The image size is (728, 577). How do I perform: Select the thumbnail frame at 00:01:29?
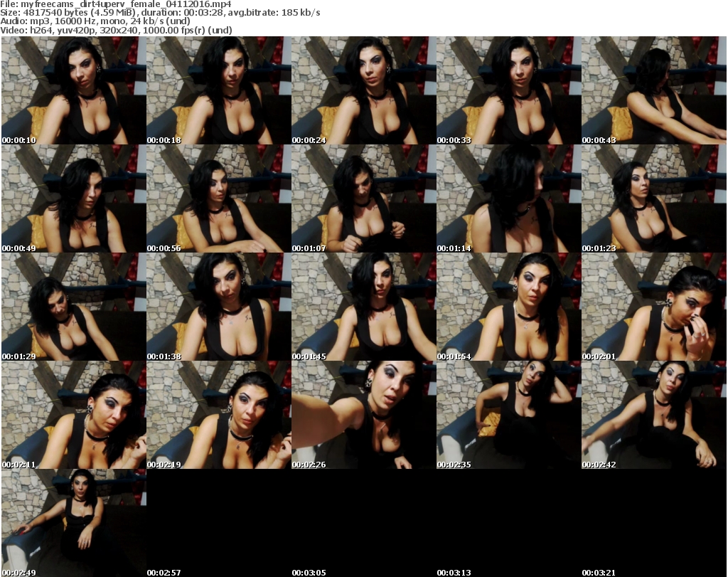pos(74,307)
